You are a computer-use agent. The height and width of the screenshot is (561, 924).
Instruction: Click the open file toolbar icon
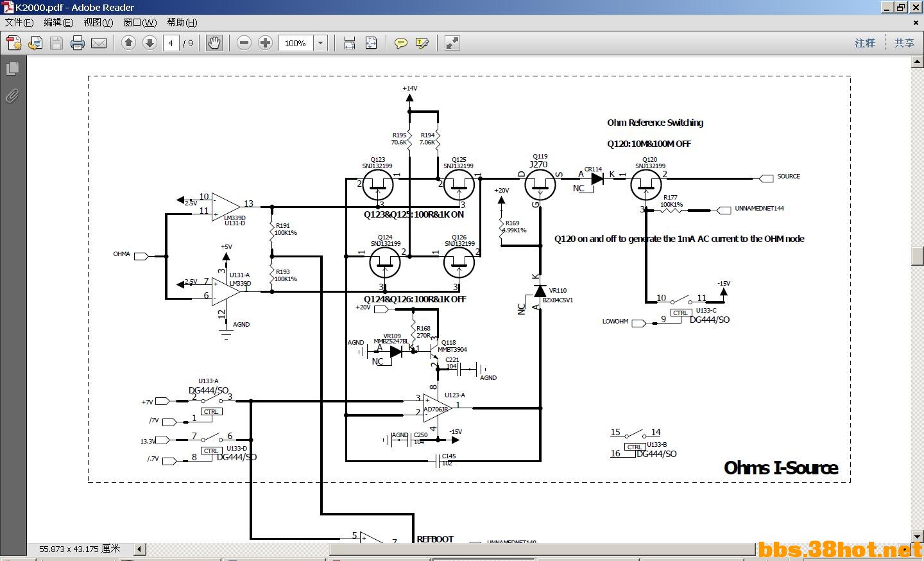tap(35, 43)
